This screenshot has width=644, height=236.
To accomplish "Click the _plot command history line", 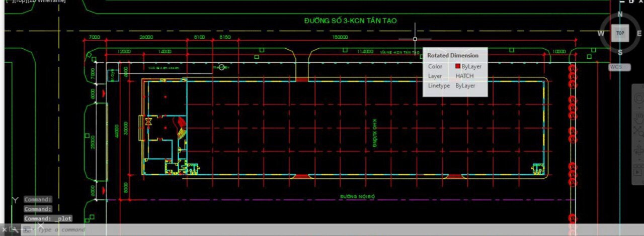I will pos(48,218).
